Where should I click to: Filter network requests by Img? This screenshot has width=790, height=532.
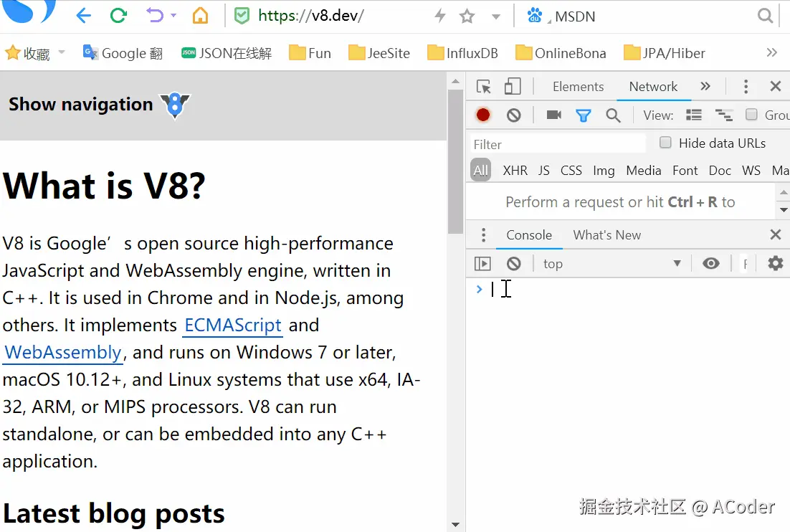point(604,171)
